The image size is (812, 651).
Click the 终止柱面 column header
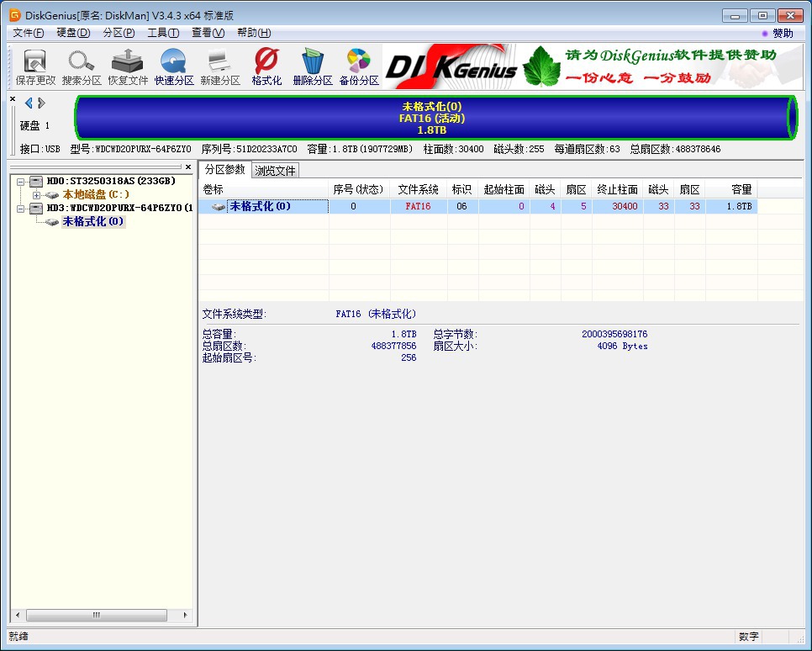click(x=617, y=189)
